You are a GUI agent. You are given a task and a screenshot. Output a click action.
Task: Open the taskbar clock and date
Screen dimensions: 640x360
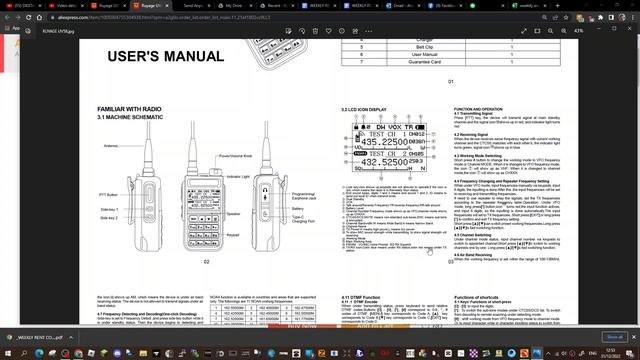[x=611, y=353]
